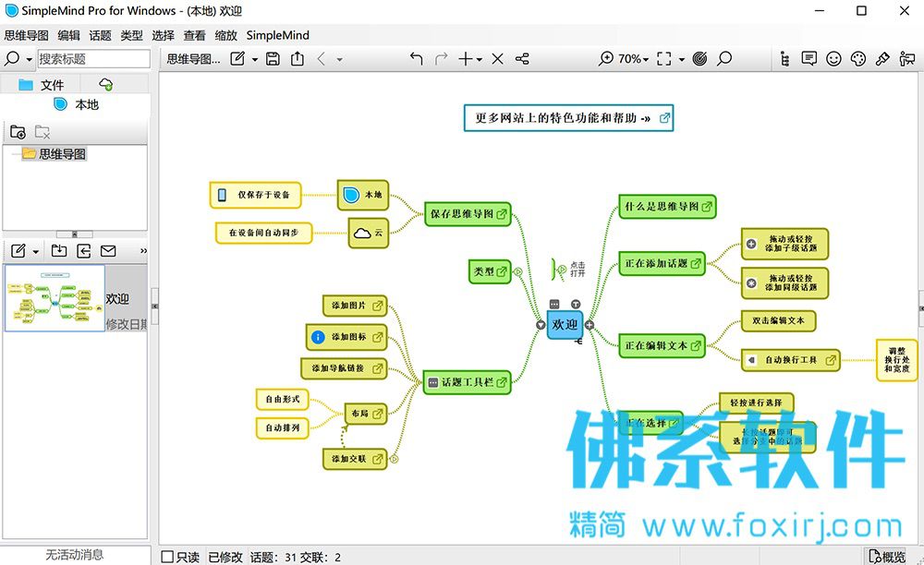
Task: Click the save floppy disk icon
Action: (x=273, y=58)
